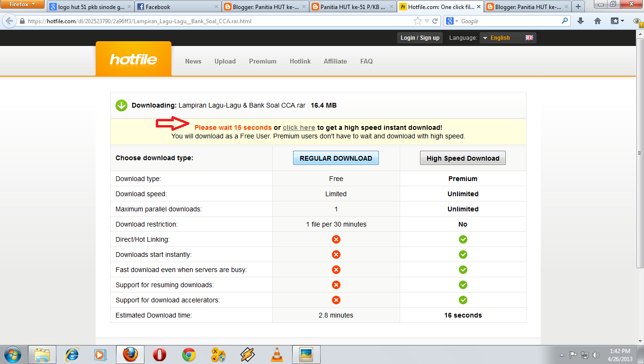Go to the Firefox home page icon

[x=598, y=21]
